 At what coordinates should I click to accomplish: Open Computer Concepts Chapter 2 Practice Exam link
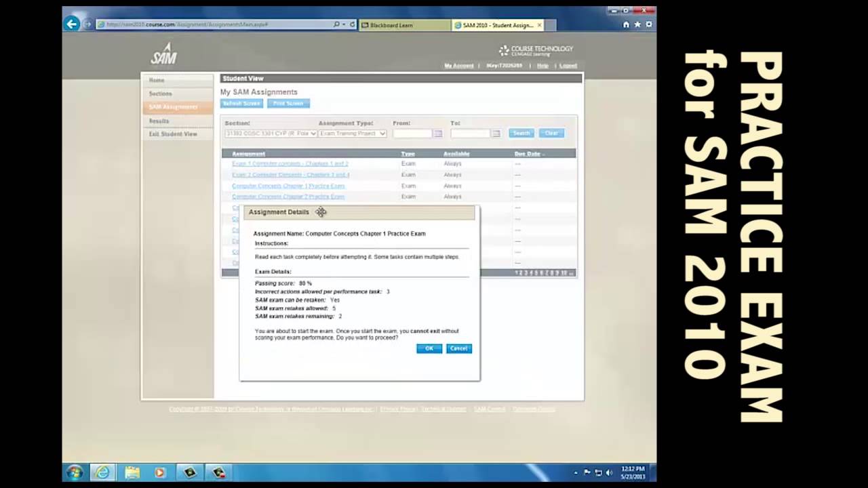(288, 197)
